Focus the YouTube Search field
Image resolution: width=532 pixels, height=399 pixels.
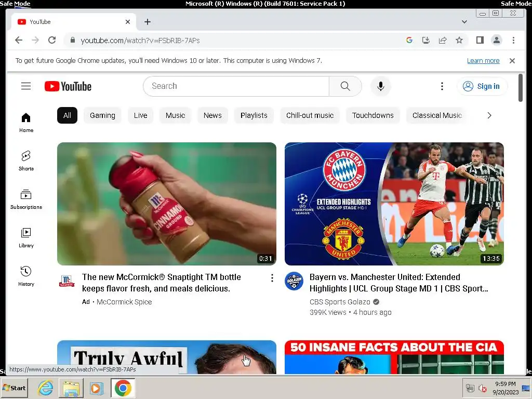point(236,86)
